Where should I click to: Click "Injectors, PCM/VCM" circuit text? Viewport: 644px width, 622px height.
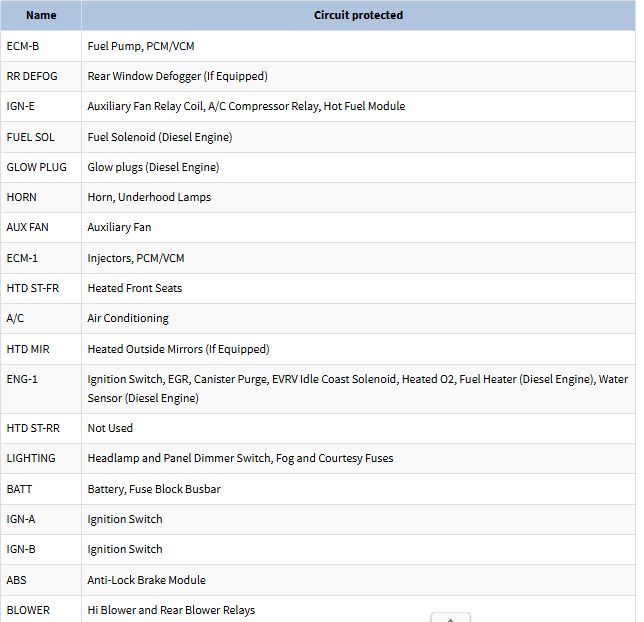point(136,258)
